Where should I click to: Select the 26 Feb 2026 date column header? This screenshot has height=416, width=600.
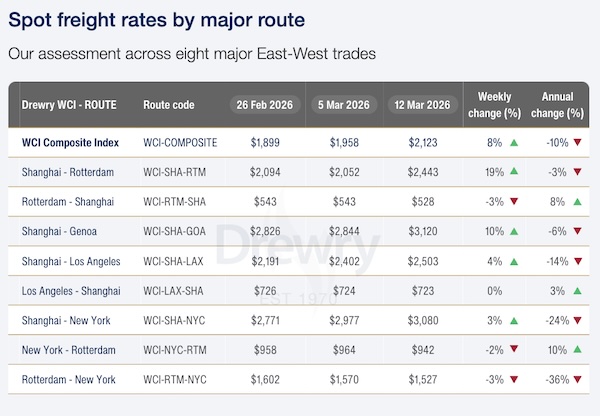coord(266,105)
